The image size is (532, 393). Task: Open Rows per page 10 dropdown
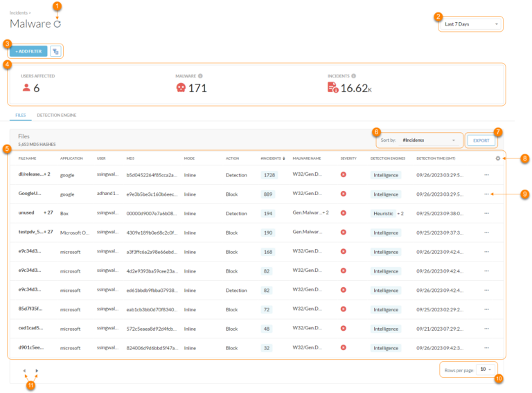click(x=486, y=369)
